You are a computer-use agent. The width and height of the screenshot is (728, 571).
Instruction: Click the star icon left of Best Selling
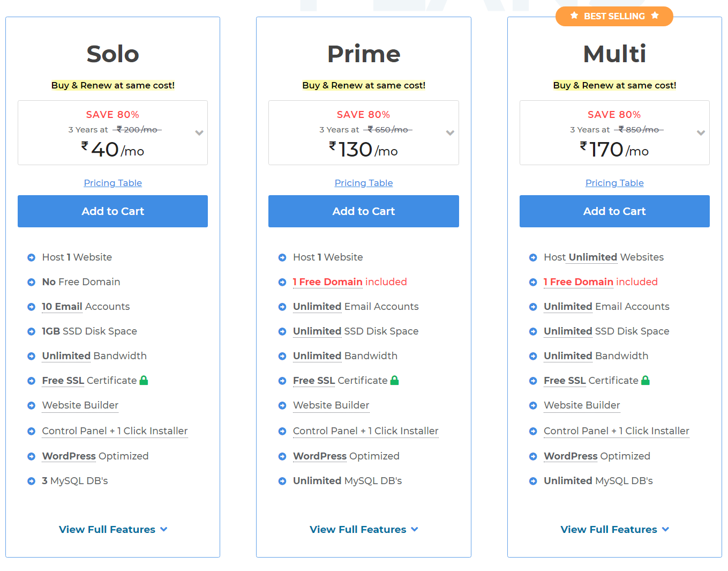(574, 16)
